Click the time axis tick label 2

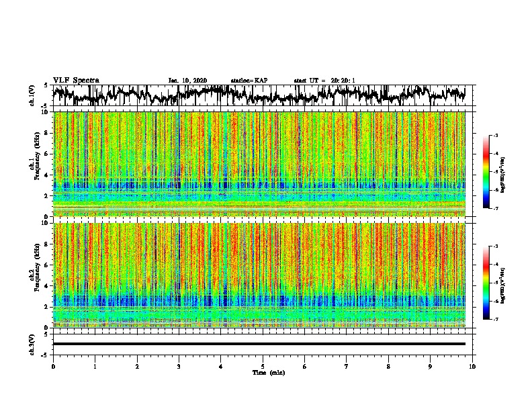click(137, 367)
